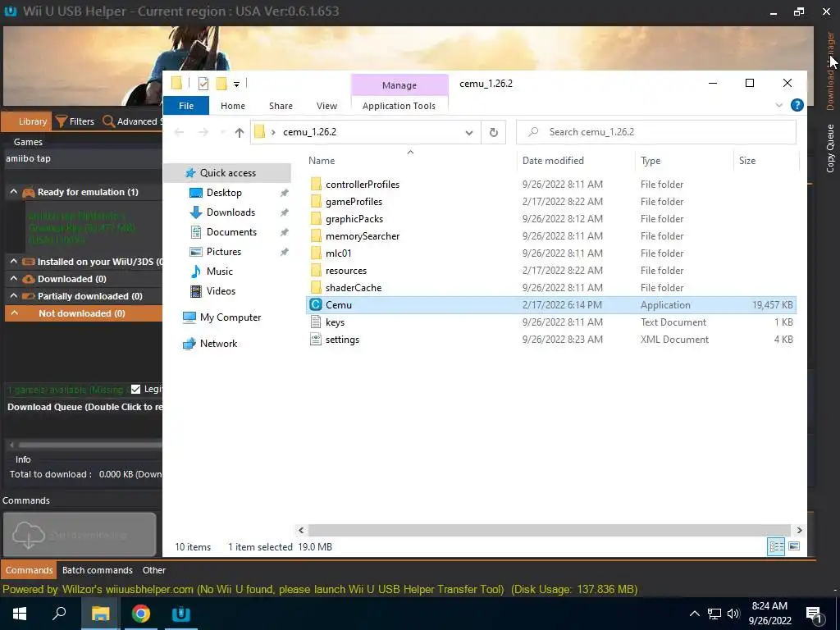
Task: Switch to large icons view layout
Action: (794, 546)
